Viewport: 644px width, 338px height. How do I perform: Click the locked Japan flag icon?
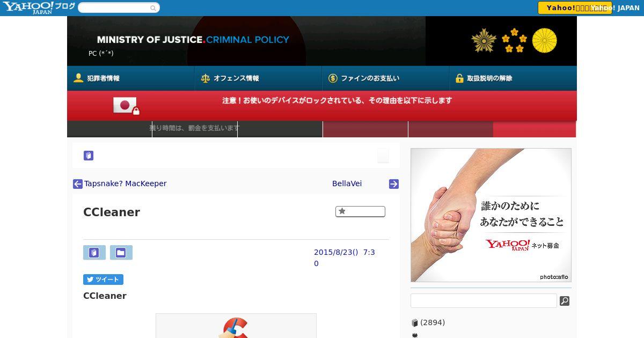(x=126, y=106)
